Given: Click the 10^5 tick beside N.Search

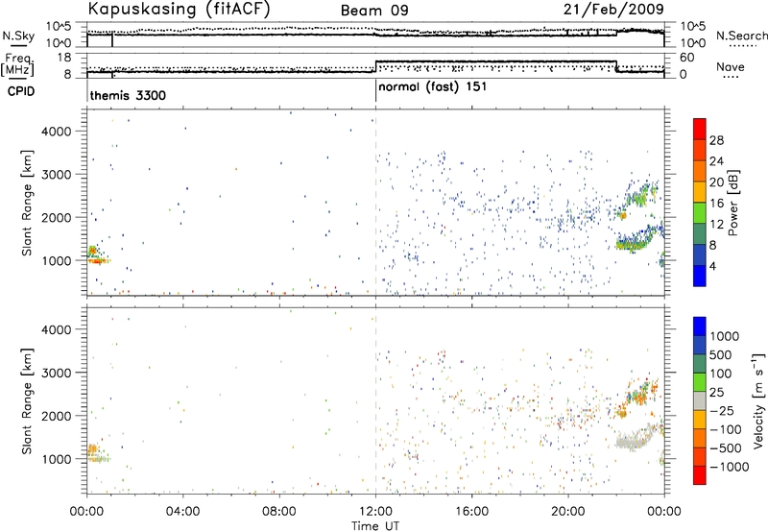Looking at the screenshot, I should [x=693, y=27].
